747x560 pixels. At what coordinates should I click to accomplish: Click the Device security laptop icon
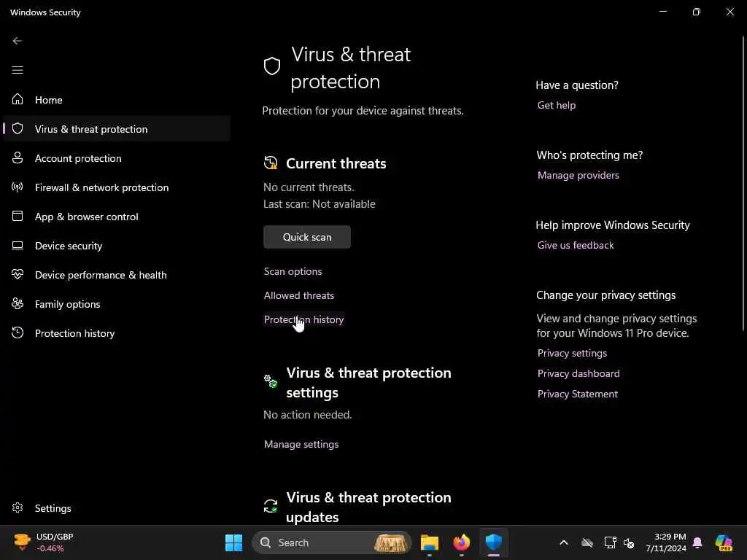[x=18, y=245]
